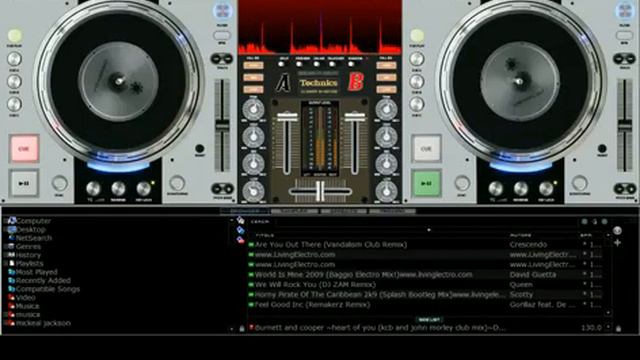The height and width of the screenshot is (360, 640).
Task: Click first hot cue button on left deck
Action: (14, 59)
